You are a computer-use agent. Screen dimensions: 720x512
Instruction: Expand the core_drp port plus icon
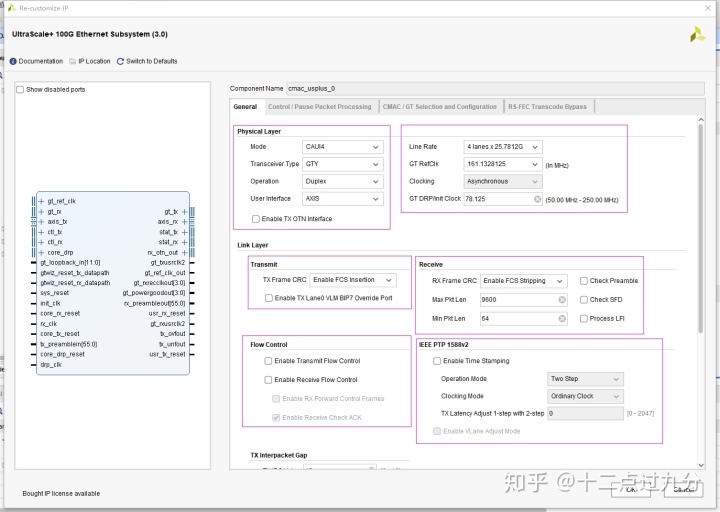41,253
